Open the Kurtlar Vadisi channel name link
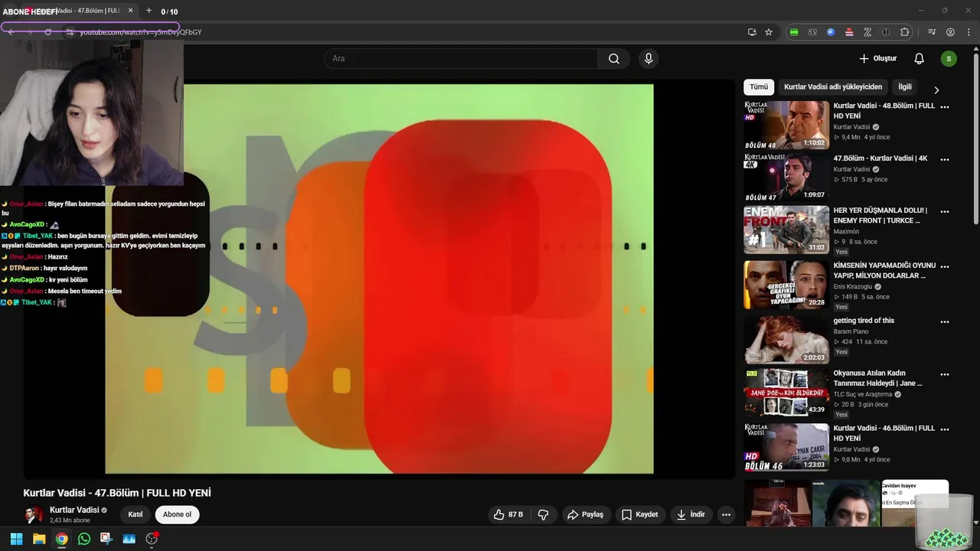 tap(74, 510)
